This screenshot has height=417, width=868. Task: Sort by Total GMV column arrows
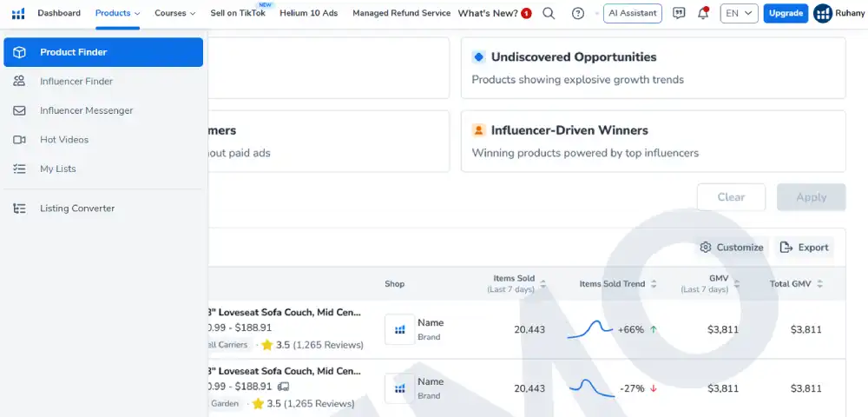point(820,284)
